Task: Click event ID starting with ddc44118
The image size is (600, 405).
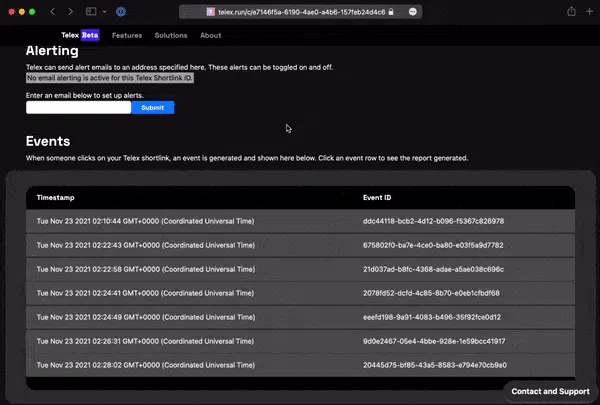Action: coord(434,221)
